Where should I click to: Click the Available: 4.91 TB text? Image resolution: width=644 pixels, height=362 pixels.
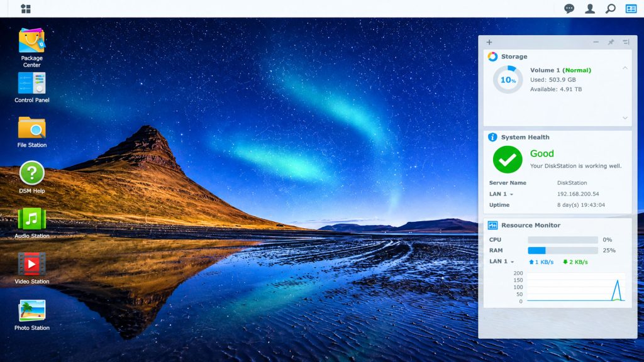pyautogui.click(x=556, y=89)
